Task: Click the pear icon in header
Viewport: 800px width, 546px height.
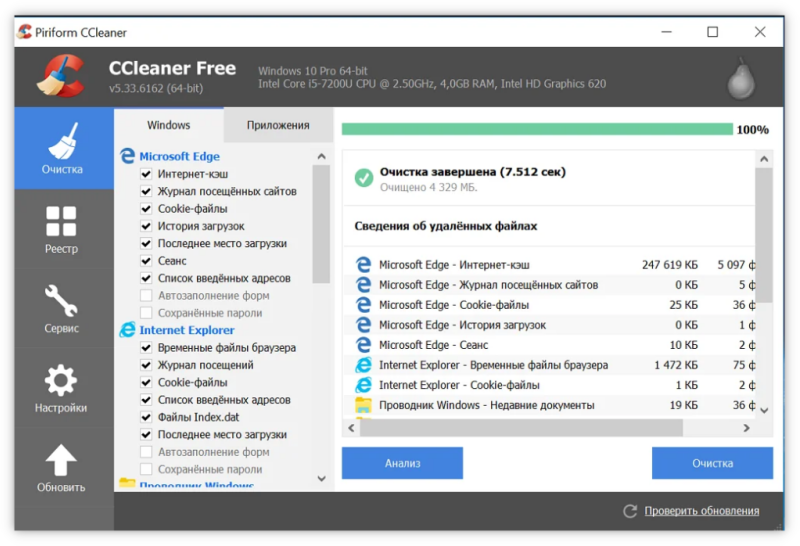Action: tap(741, 78)
